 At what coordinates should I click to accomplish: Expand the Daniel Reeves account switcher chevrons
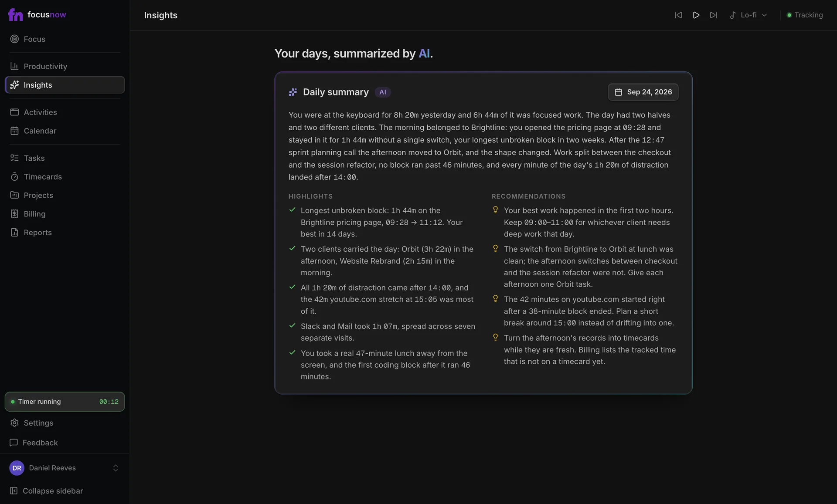(x=116, y=468)
